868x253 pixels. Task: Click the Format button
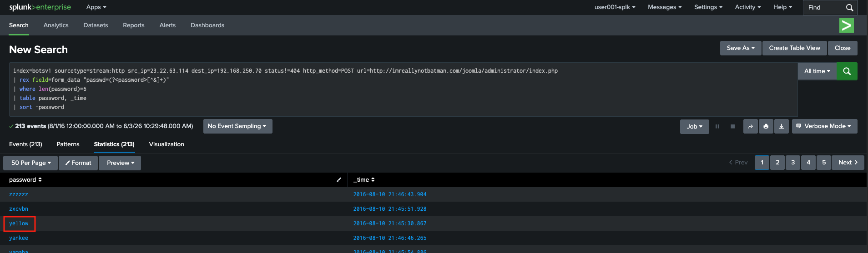coord(78,163)
